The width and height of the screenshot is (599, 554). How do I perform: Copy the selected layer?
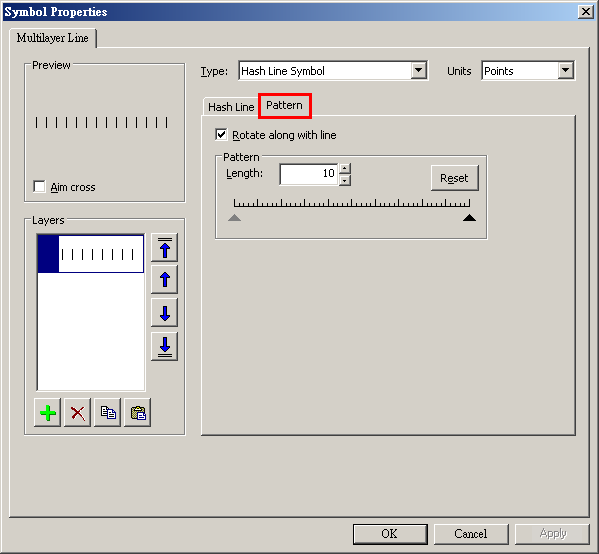tap(108, 413)
